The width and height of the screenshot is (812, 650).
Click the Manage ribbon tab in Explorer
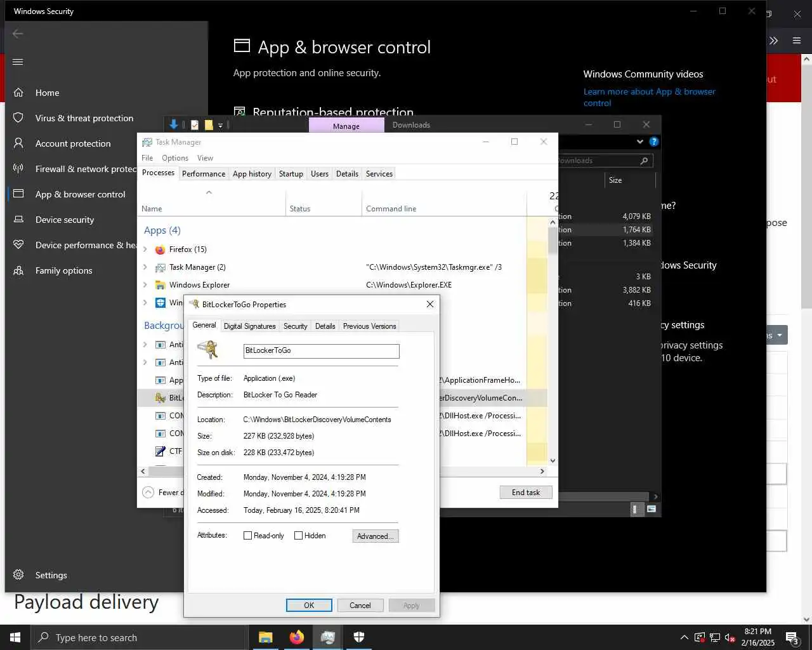click(x=346, y=126)
